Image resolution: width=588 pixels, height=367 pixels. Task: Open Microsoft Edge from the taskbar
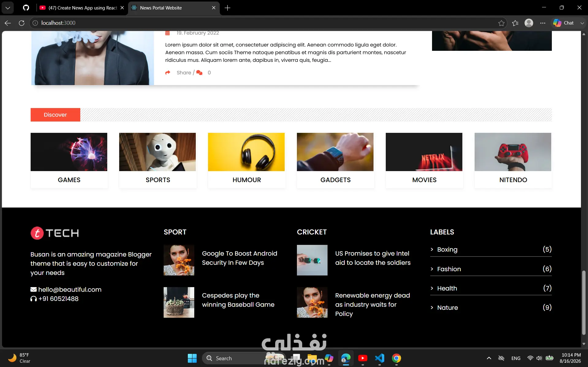[346, 358]
